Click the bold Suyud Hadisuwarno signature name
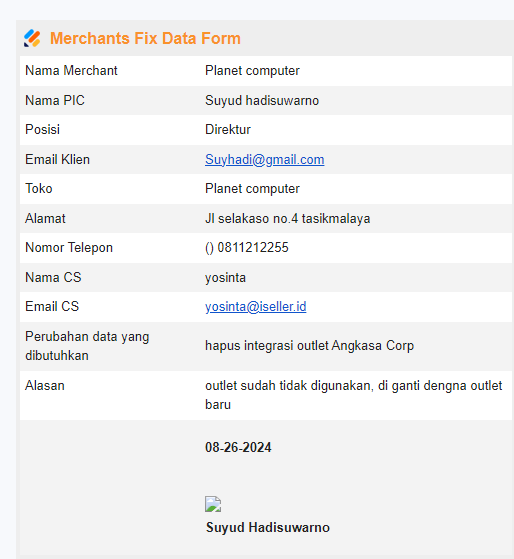514x559 pixels. pos(268,527)
